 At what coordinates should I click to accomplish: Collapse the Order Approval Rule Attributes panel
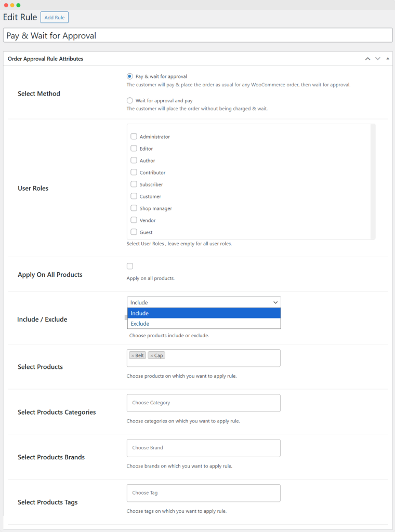click(388, 59)
